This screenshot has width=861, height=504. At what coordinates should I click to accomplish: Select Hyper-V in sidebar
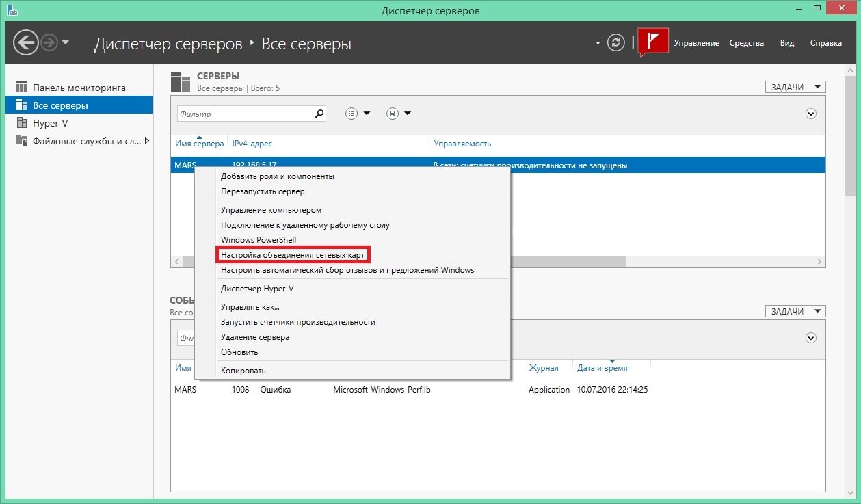coord(79,123)
